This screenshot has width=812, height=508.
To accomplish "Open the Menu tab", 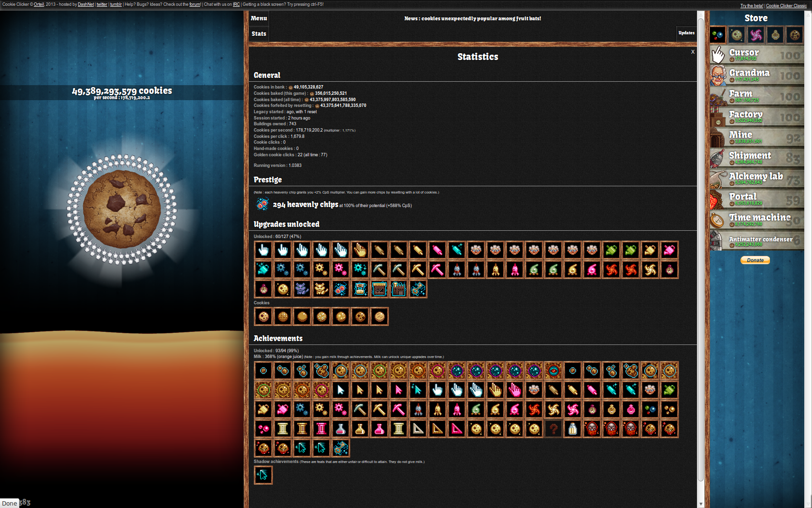I will point(259,18).
